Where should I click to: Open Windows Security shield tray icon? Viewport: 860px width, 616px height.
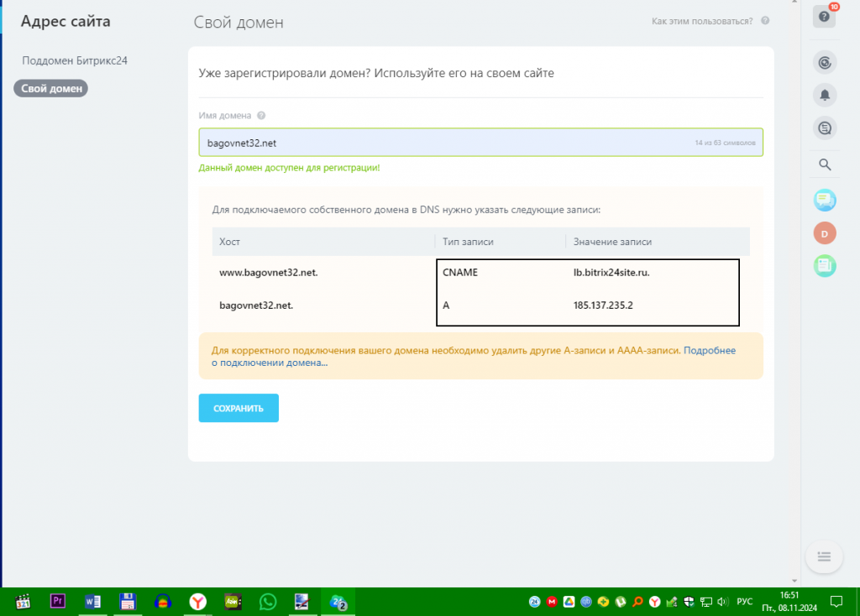[x=689, y=602]
